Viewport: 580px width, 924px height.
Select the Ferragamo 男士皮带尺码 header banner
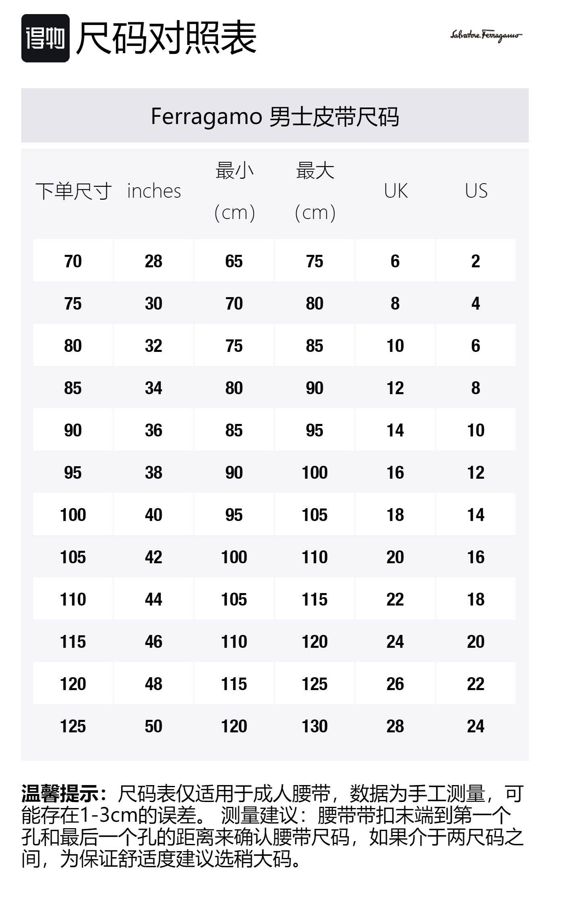coord(275,116)
